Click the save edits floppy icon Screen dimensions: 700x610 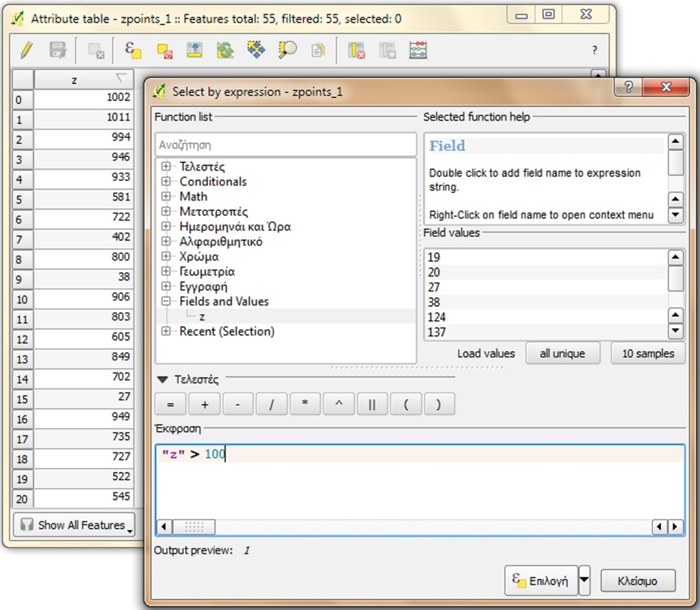[58, 50]
